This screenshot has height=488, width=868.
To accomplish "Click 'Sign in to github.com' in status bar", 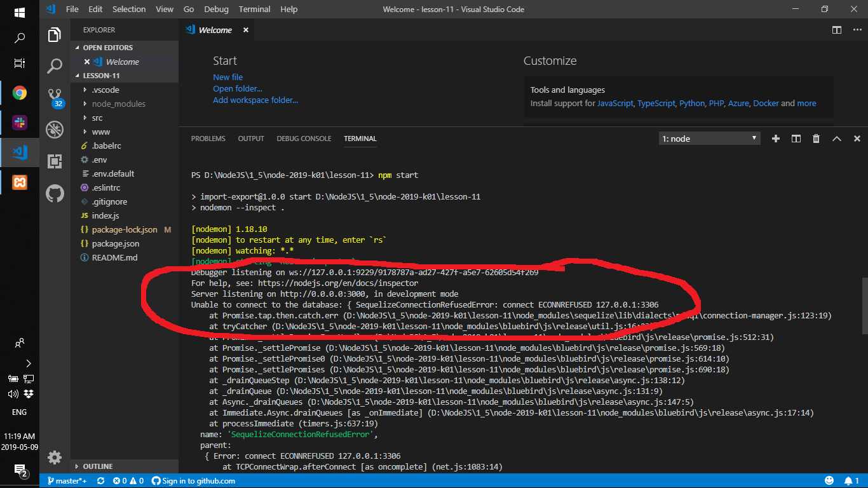I will pos(193,481).
